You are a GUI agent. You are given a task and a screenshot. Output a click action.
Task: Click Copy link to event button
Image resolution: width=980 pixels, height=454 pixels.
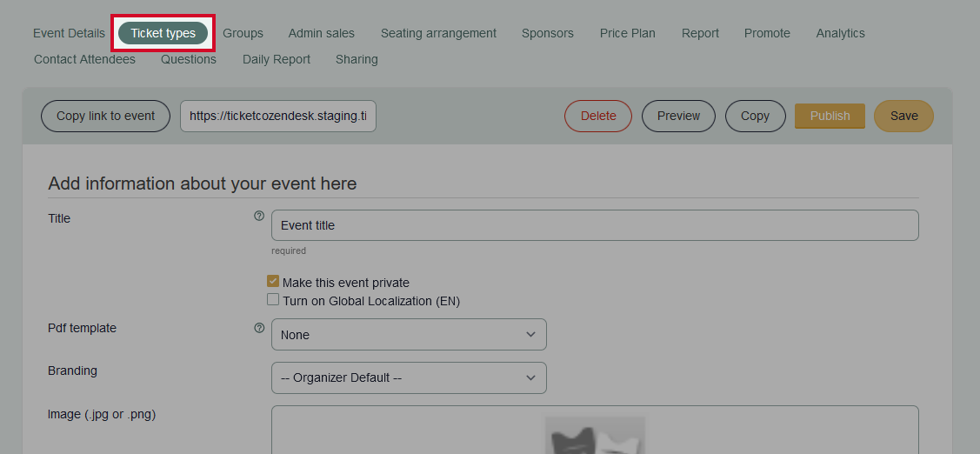click(105, 116)
